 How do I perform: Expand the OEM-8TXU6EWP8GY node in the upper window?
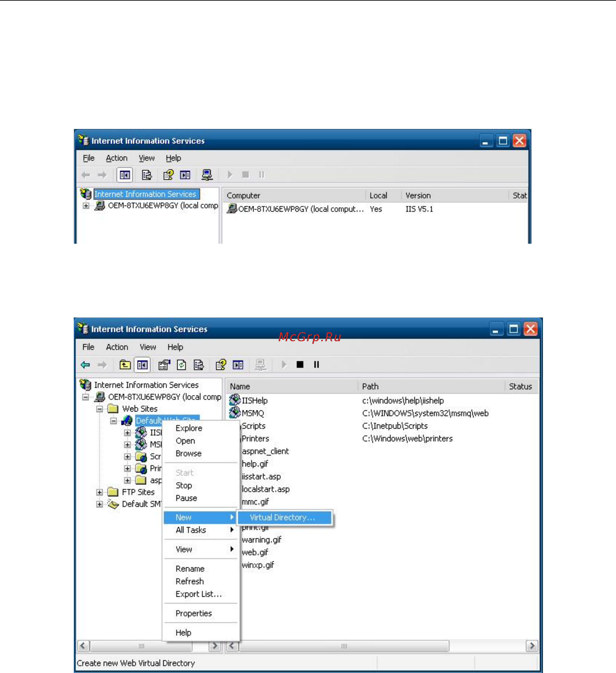point(86,206)
